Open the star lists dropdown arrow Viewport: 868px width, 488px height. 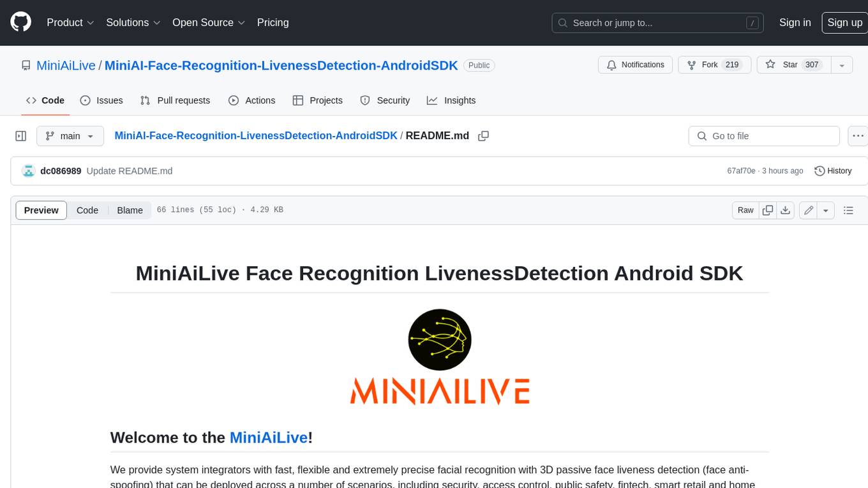(x=842, y=65)
